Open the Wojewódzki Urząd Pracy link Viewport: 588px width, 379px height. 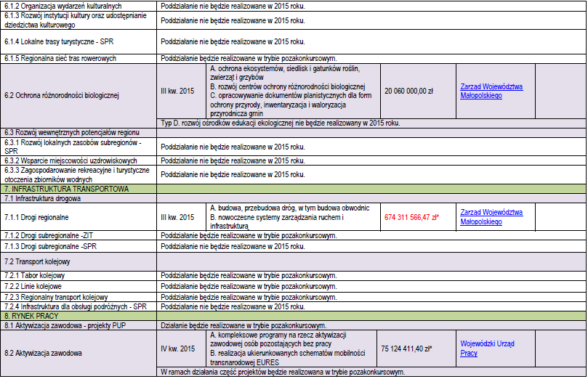point(487,349)
